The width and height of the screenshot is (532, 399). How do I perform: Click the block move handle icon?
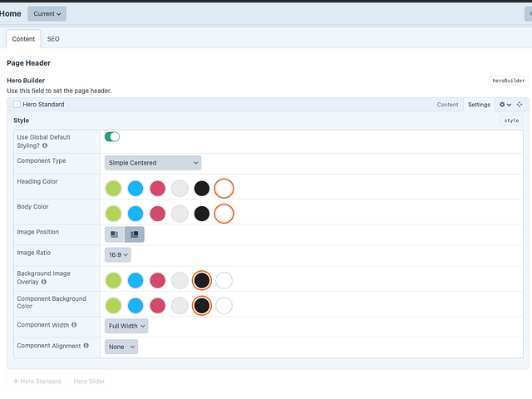click(520, 105)
